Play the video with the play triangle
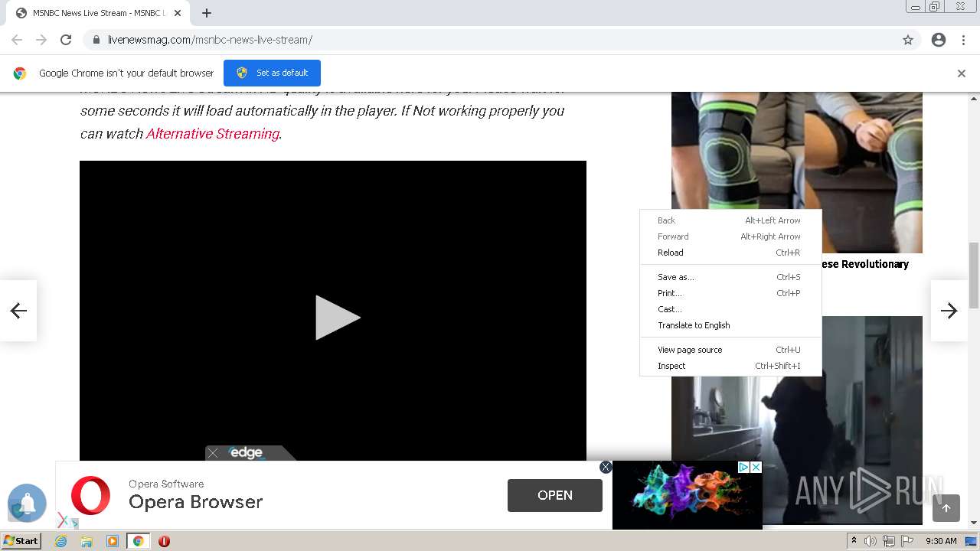Screen dimensions: 980x551 tap(337, 318)
